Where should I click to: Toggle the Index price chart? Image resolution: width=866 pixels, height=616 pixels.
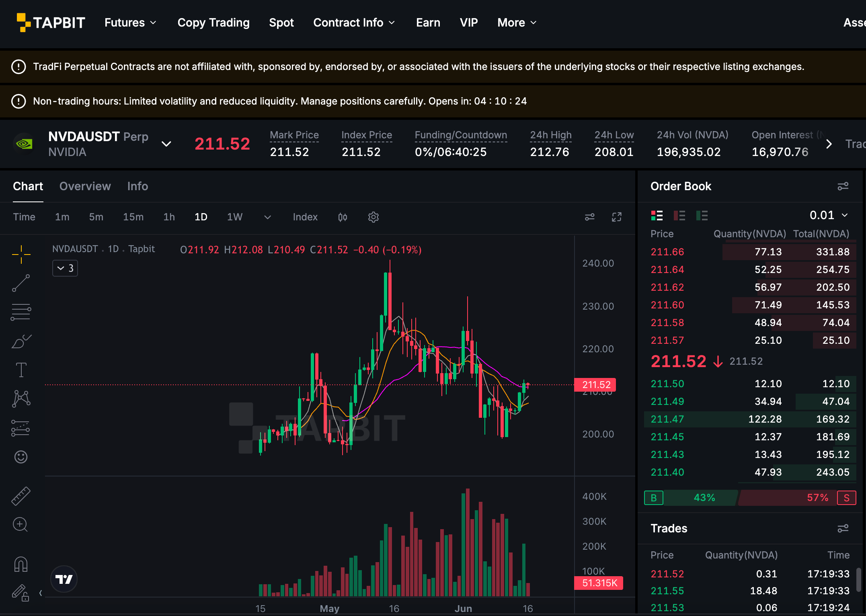click(x=305, y=217)
